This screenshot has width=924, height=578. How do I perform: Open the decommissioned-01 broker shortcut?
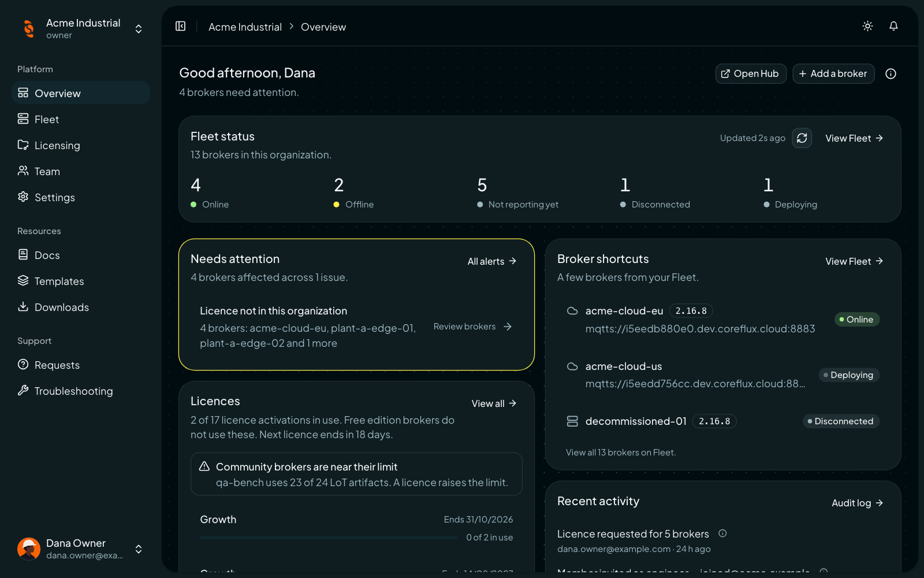pos(723,421)
